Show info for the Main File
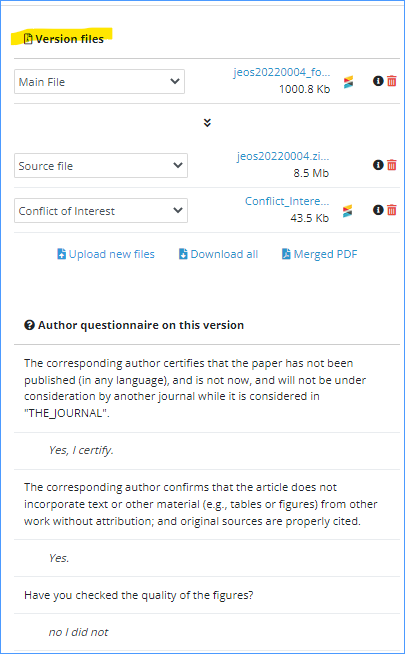The width and height of the screenshot is (405, 654). pyautogui.click(x=378, y=81)
